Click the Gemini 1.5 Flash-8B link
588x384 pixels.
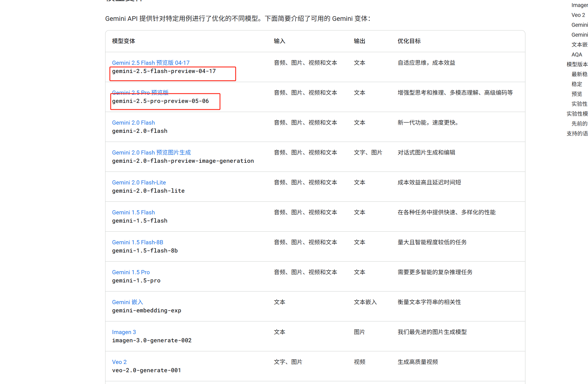(137, 242)
